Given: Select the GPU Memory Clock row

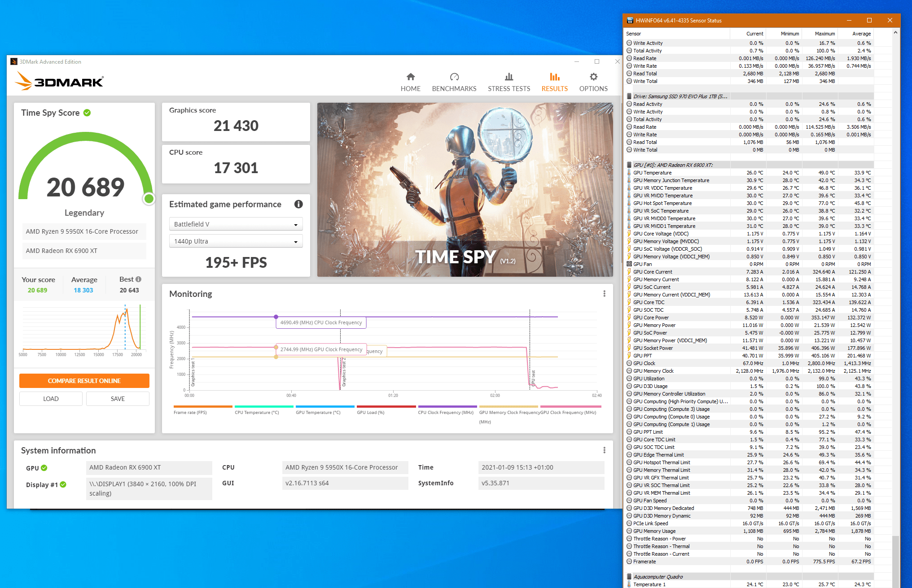Looking at the screenshot, I should [750, 371].
